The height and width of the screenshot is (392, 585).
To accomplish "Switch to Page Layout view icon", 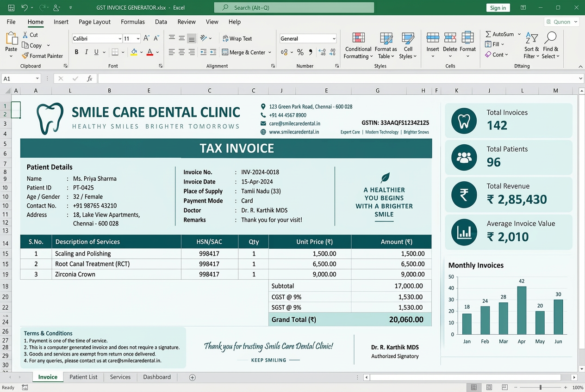I will pyautogui.click(x=488, y=387).
